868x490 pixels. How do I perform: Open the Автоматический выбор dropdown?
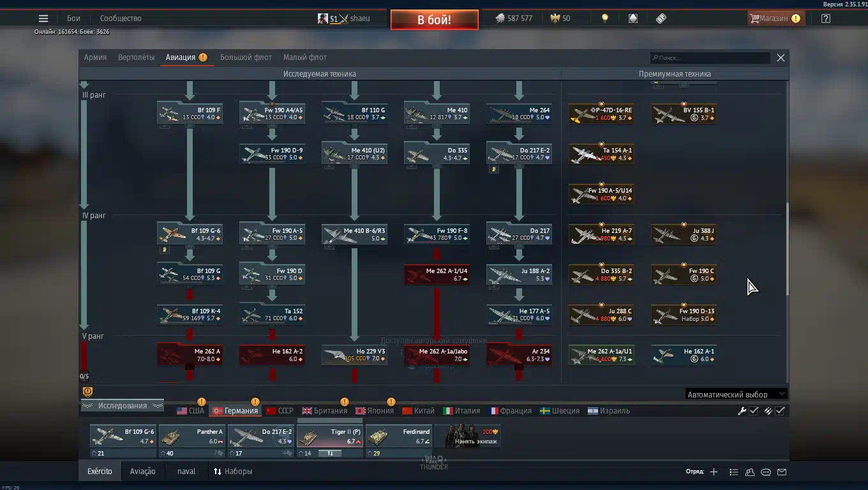tap(737, 394)
